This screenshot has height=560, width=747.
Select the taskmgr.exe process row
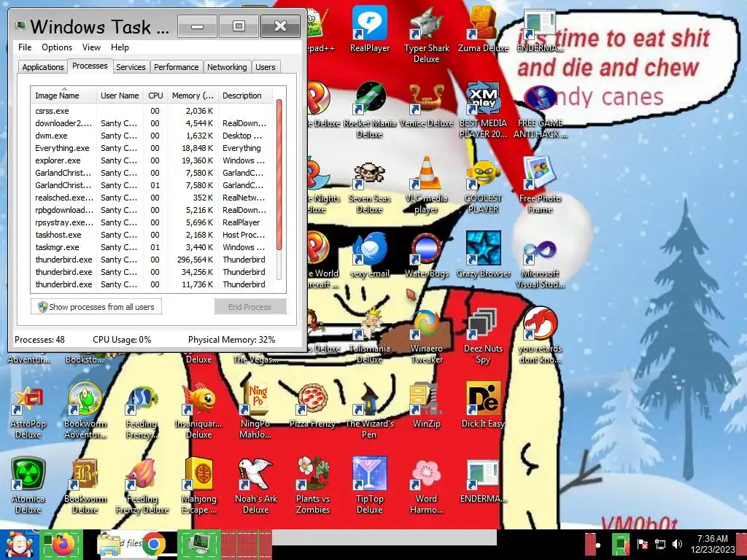point(152,247)
